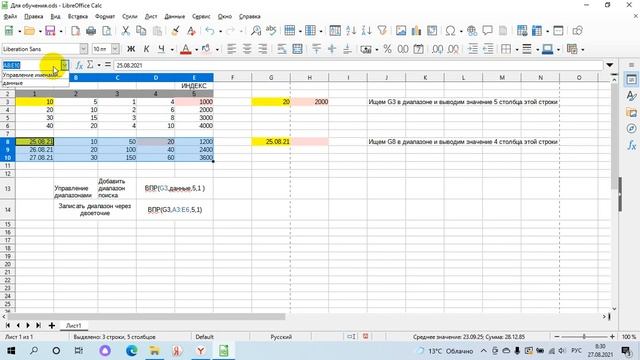
Task: Click the Spelling check icon
Action: [x=271, y=31]
